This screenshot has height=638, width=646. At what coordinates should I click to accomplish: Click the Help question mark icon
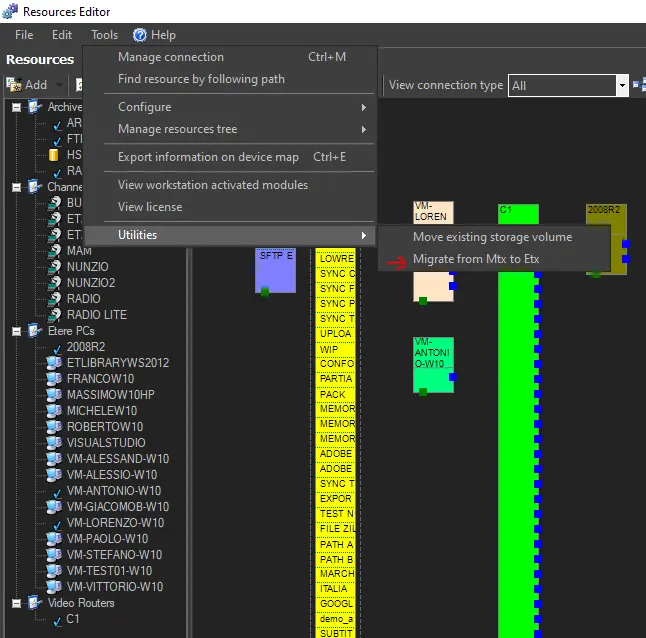tap(140, 35)
